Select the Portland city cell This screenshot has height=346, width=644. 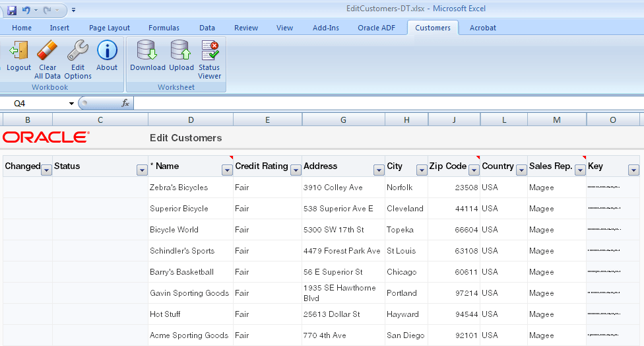pos(406,293)
